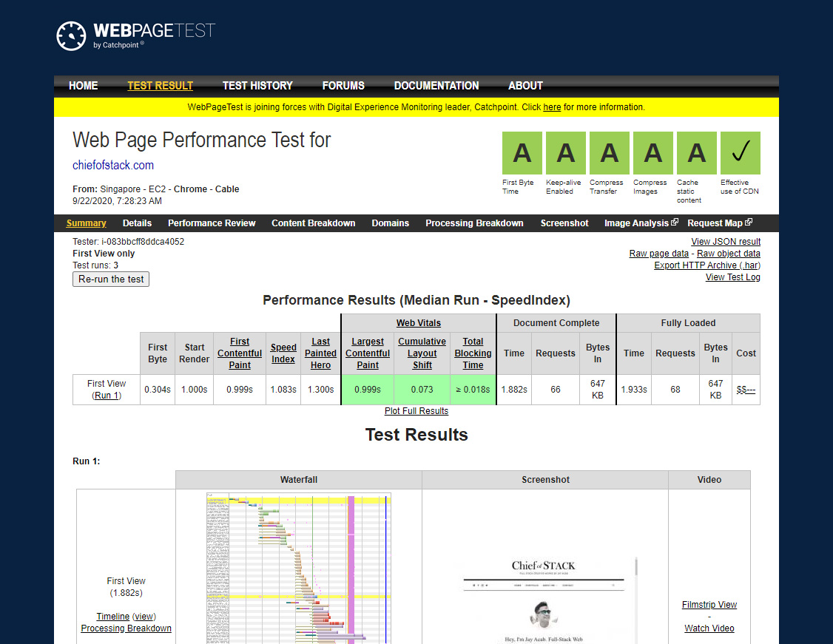The width and height of the screenshot is (833, 644).
Task: Open DOCUMENTATION in the navigation bar
Action: point(436,86)
